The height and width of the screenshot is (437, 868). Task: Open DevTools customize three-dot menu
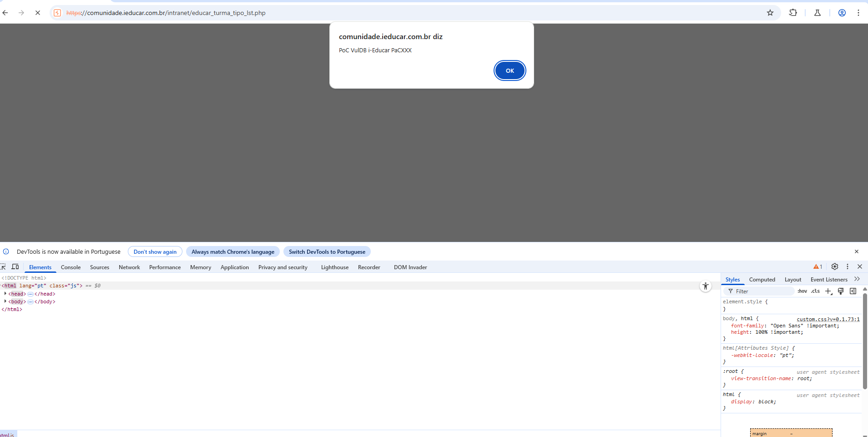(848, 267)
